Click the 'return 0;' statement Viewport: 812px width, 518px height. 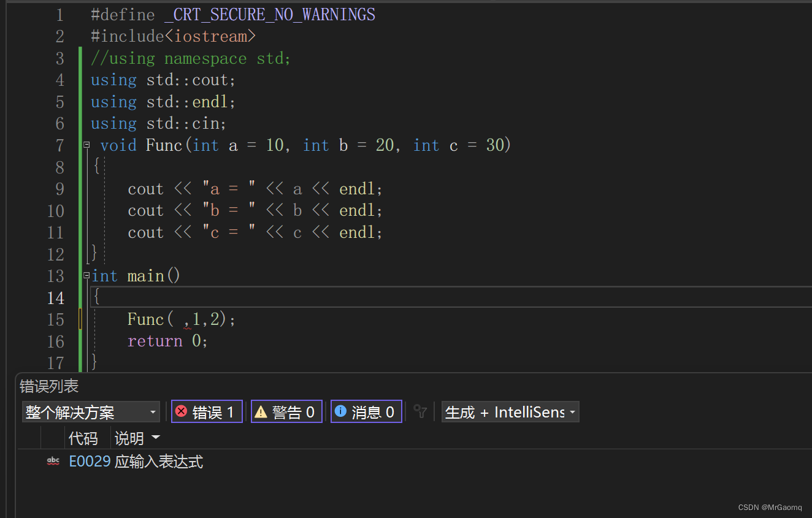click(167, 341)
